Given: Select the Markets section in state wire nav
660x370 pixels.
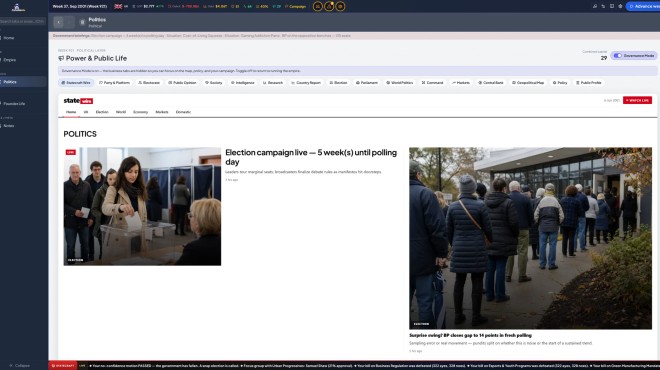Looking at the screenshot, I should (x=162, y=112).
